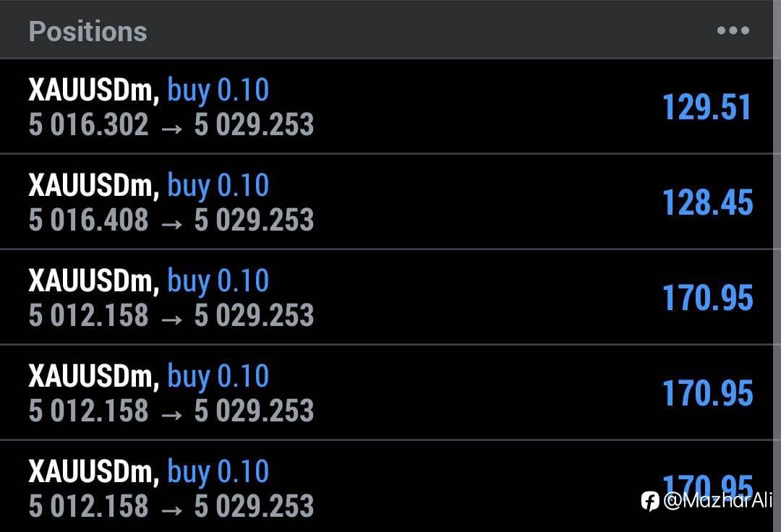Click the arrow after open price 5 016.302
The height and width of the screenshot is (532, 781).
point(171,126)
